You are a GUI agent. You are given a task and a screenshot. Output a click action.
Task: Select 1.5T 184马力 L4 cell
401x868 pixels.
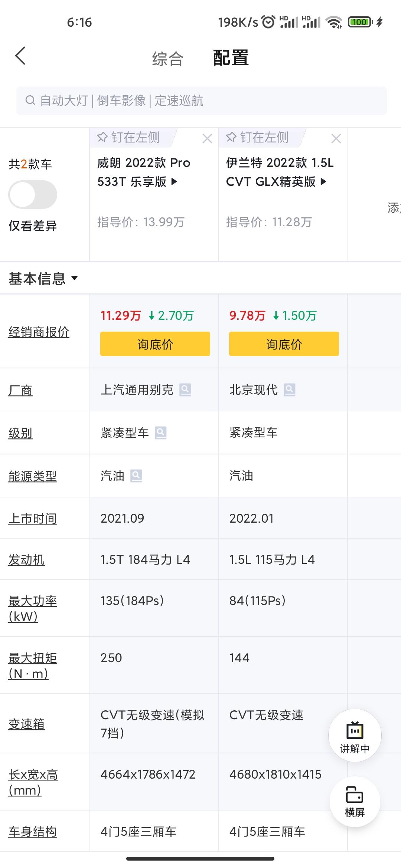(x=154, y=559)
